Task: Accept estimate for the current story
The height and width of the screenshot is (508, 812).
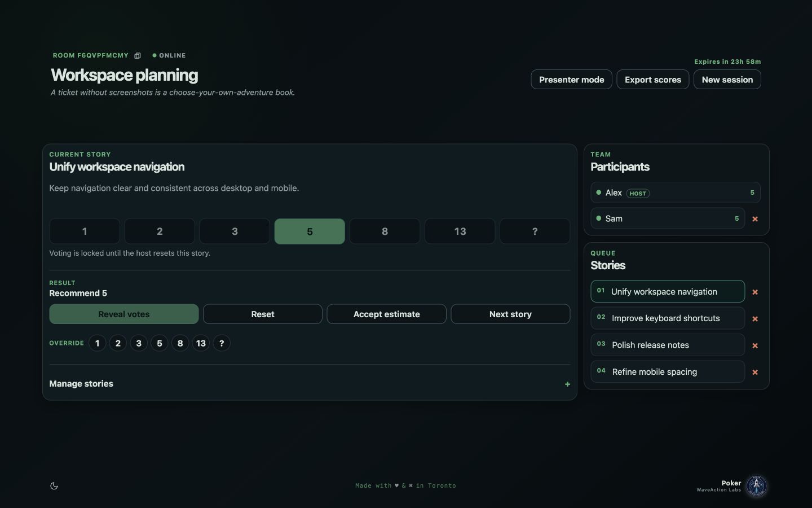Action: click(x=387, y=314)
